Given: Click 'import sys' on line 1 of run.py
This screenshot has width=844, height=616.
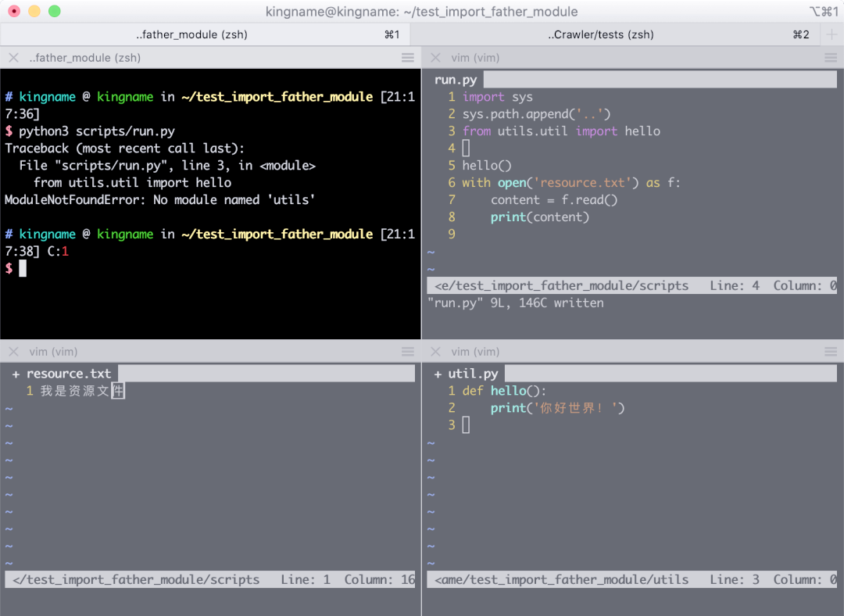Looking at the screenshot, I should [497, 97].
